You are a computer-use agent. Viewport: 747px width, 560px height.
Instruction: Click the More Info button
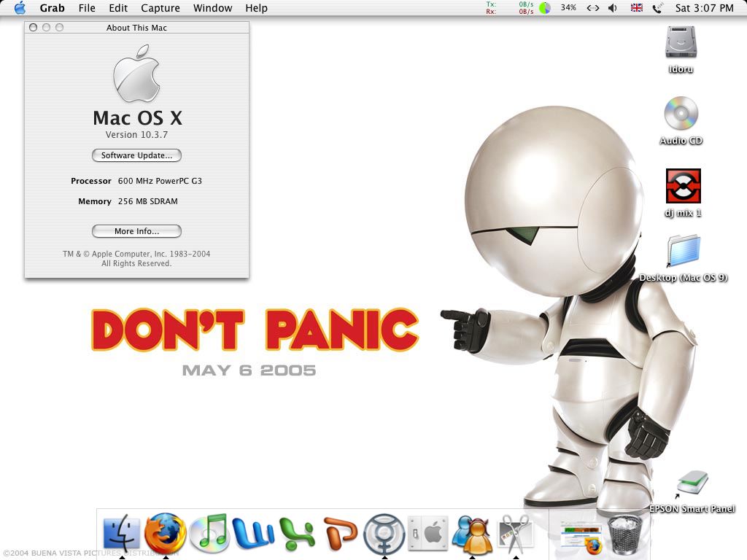click(136, 231)
